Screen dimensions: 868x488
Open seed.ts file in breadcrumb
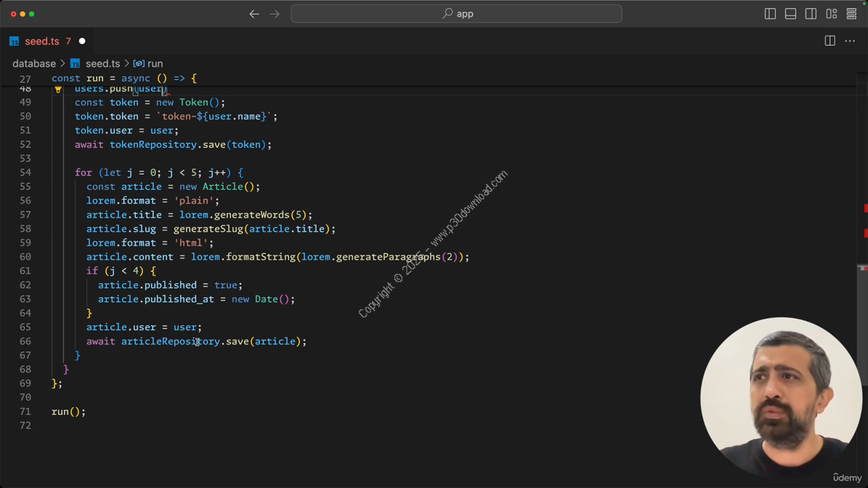[x=102, y=64]
